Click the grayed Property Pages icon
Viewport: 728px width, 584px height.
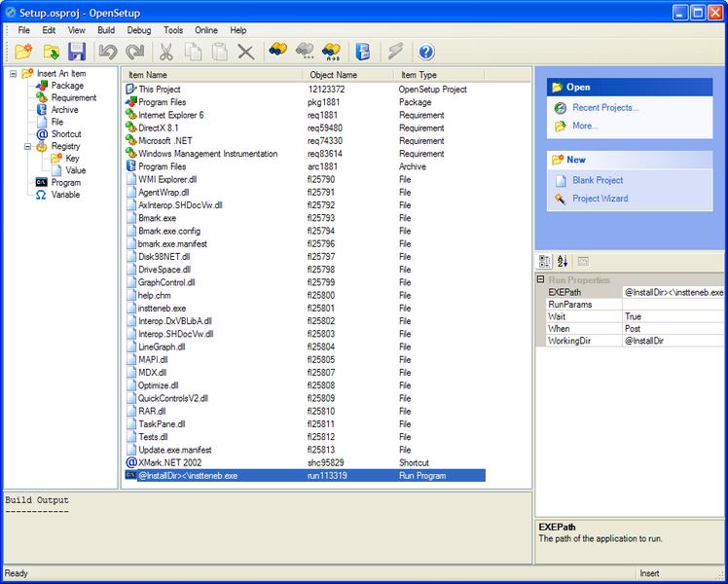(583, 262)
